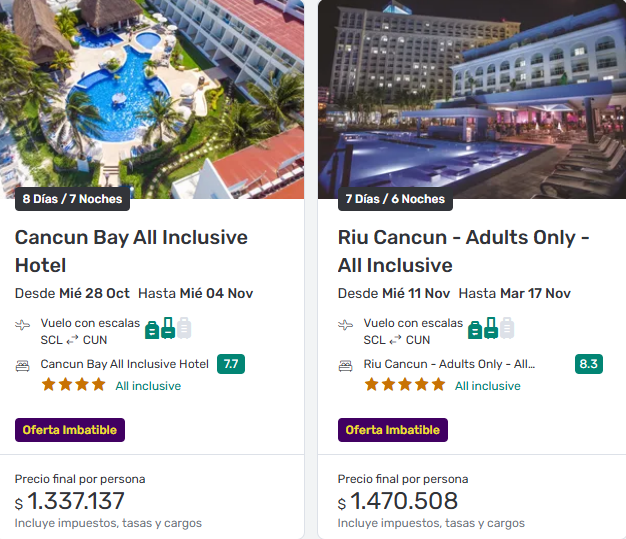
Task: Click the 7 Días / 6 Noches label
Action: [395, 199]
